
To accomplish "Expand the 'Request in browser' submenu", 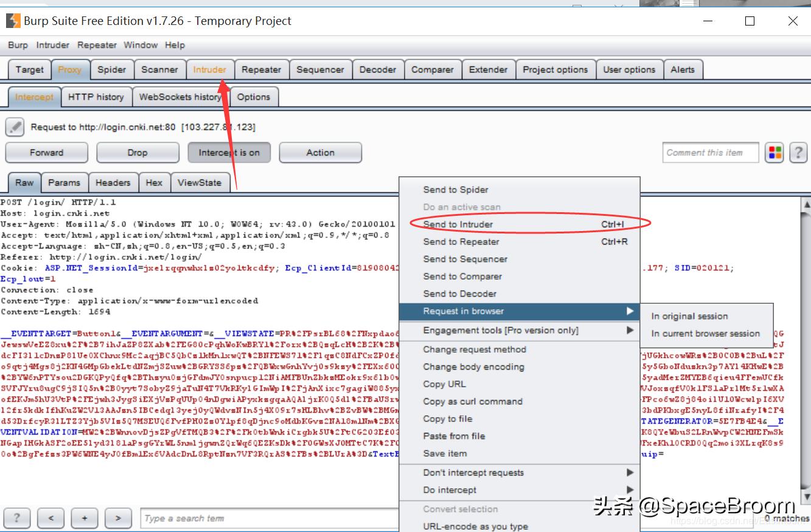I will pos(520,311).
